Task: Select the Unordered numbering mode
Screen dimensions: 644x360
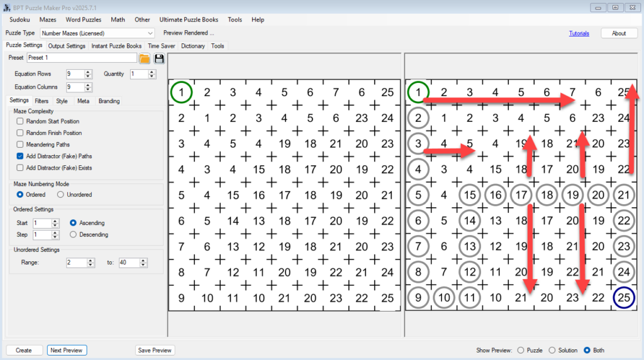Action: 60,195
